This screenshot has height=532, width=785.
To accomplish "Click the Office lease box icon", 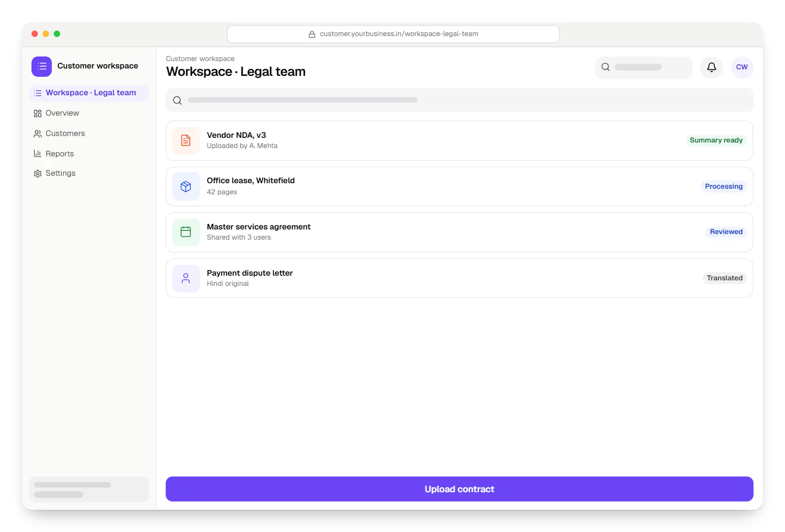I will click(186, 186).
